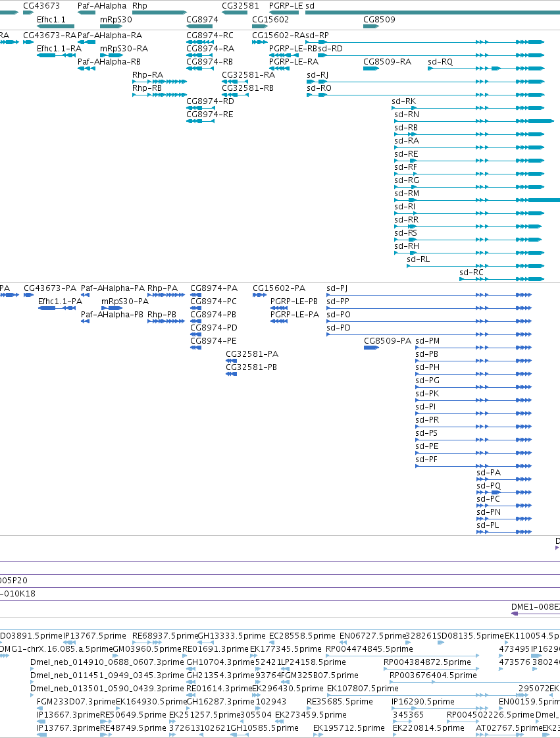Click the CG8974-RC transcript
Viewport: 560px width, 738px height.
(201, 42)
